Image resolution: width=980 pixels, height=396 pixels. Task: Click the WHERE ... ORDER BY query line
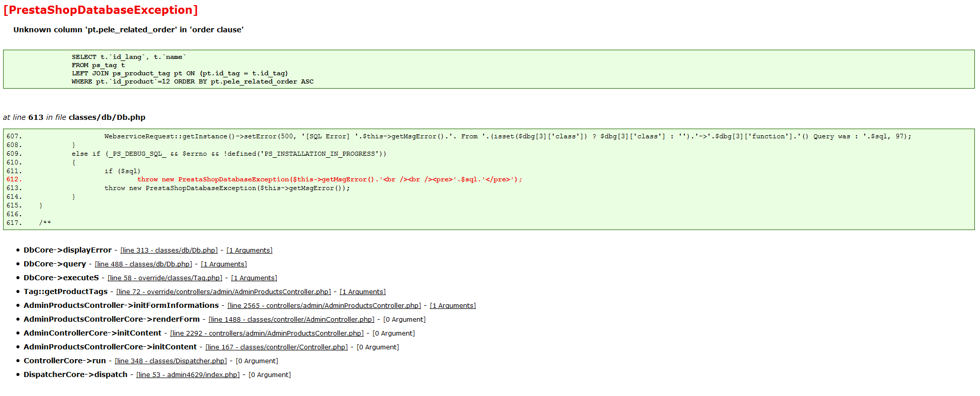pyautogui.click(x=193, y=81)
